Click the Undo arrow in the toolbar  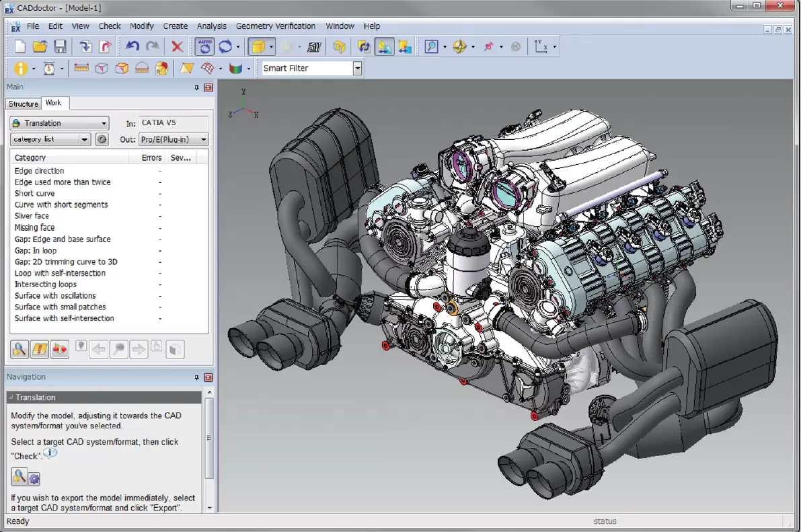click(x=132, y=46)
